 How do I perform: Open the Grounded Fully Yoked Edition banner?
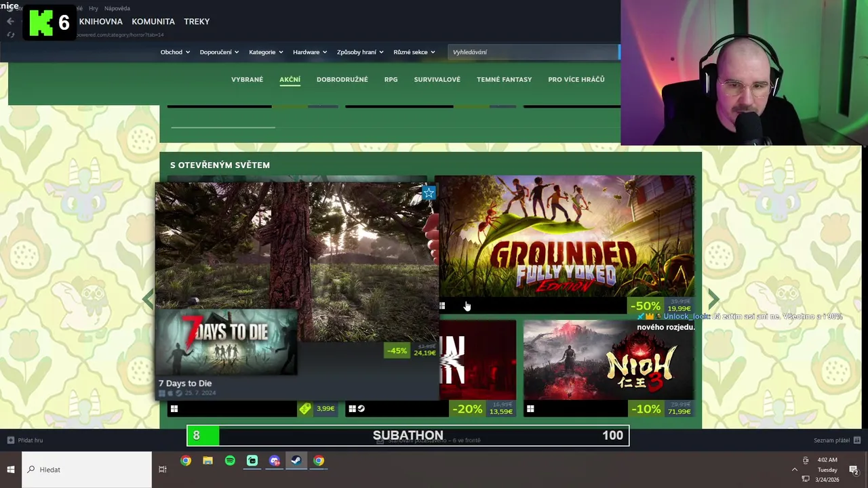coord(567,236)
